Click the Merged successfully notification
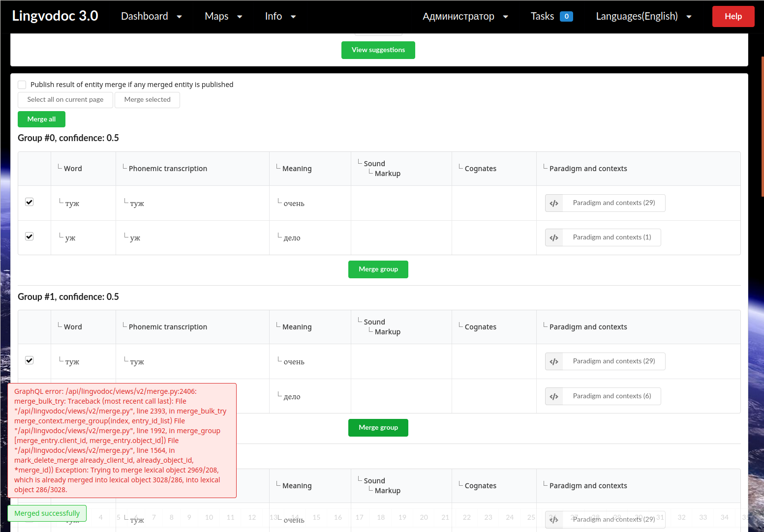The width and height of the screenshot is (764, 532). 47,513
